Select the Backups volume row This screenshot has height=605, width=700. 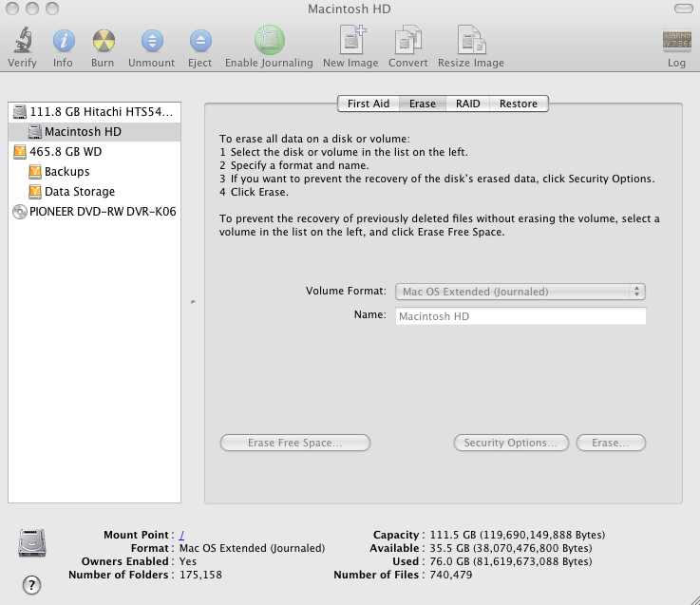95,172
